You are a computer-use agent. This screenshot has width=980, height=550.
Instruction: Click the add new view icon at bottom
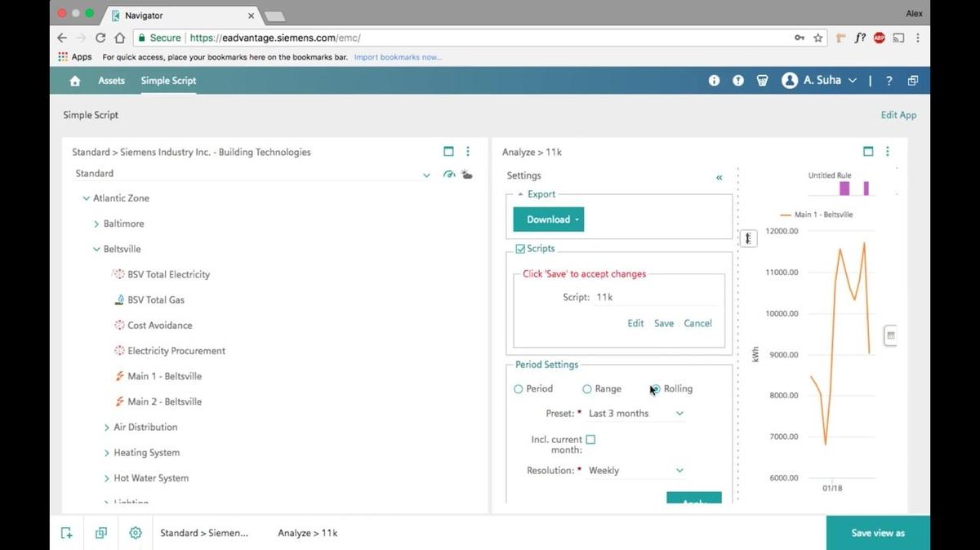tap(66, 533)
